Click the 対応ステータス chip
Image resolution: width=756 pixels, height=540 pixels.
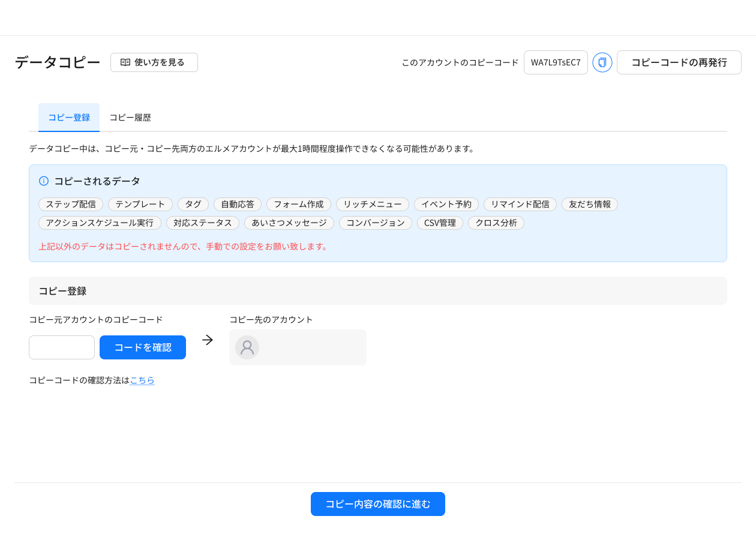pyautogui.click(x=203, y=223)
